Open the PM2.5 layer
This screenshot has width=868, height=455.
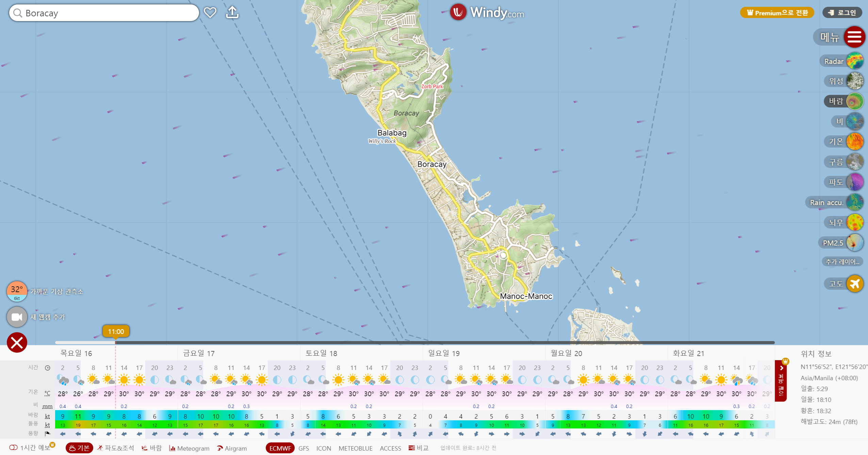854,243
